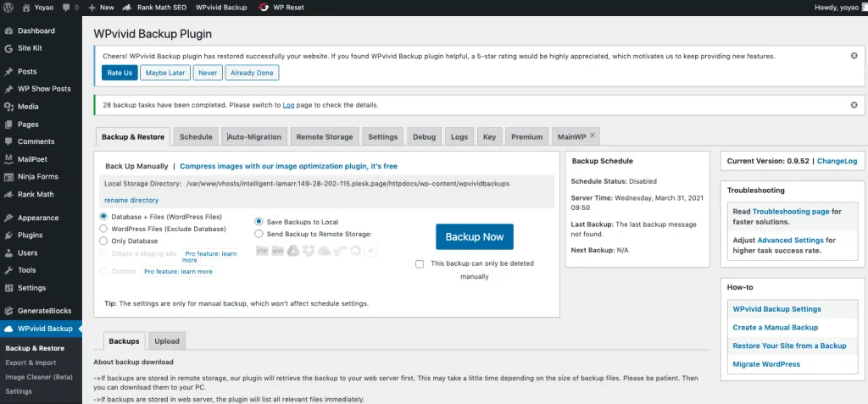Screen dimensions: 868x404
Task: Open the Yoyao site home icon
Action: tap(26, 8)
